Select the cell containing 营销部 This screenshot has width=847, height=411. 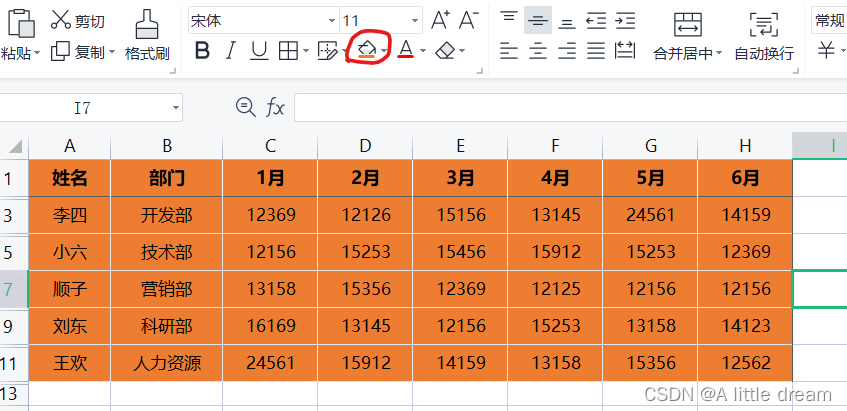[x=166, y=289]
